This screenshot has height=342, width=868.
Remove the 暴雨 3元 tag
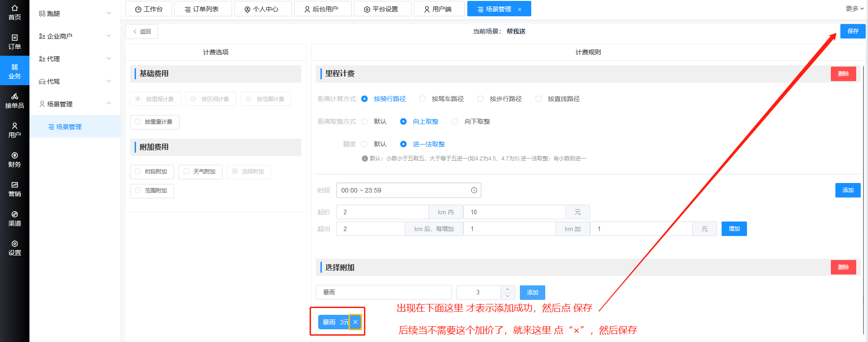tap(355, 322)
